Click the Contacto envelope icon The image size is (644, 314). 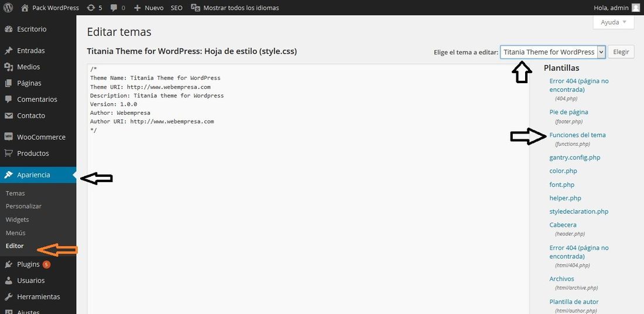[x=9, y=115]
